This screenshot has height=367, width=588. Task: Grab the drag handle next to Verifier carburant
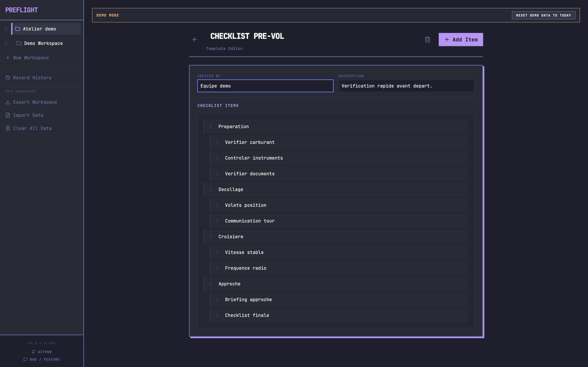click(217, 142)
